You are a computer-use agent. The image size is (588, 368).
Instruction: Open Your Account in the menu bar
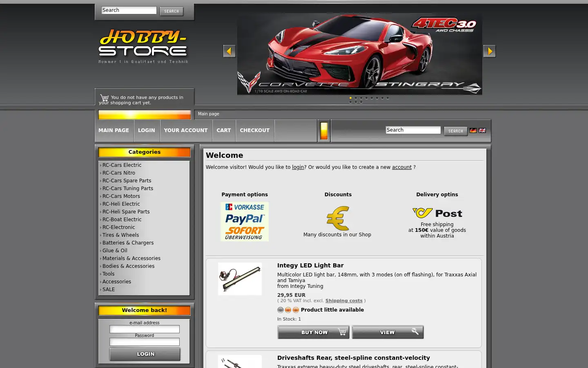[x=186, y=130]
